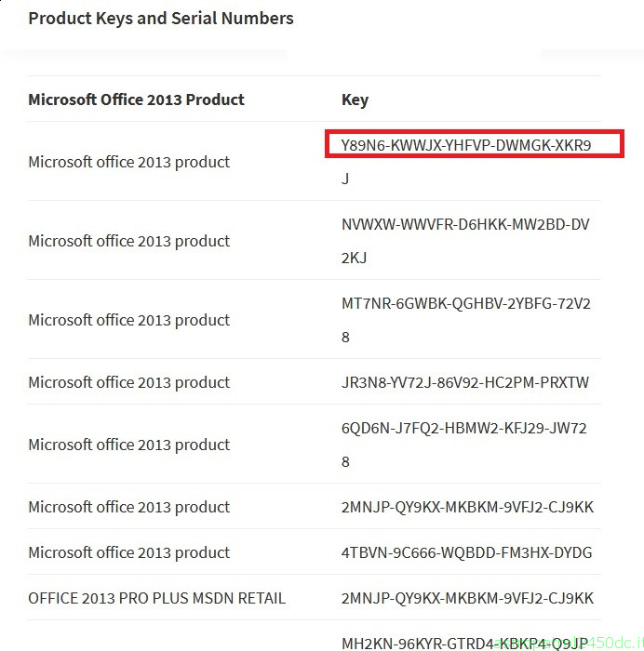Select the red-highlighted key starting with Y89N6
This screenshot has height=651, width=644.
(x=466, y=145)
